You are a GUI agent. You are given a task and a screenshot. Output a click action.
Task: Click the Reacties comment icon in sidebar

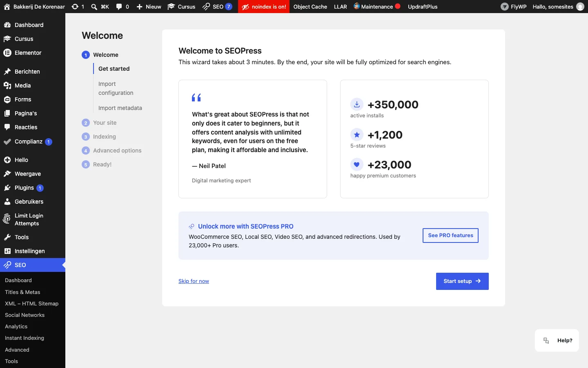pos(7,127)
